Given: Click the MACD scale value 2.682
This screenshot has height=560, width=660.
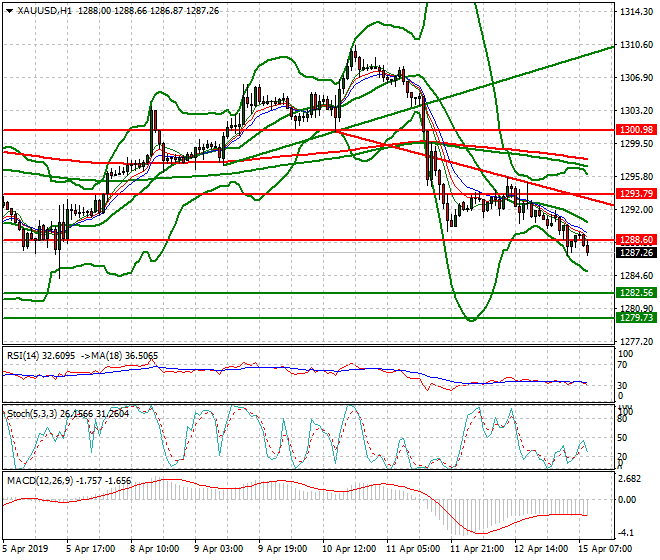Looking at the screenshot, I should (631, 479).
